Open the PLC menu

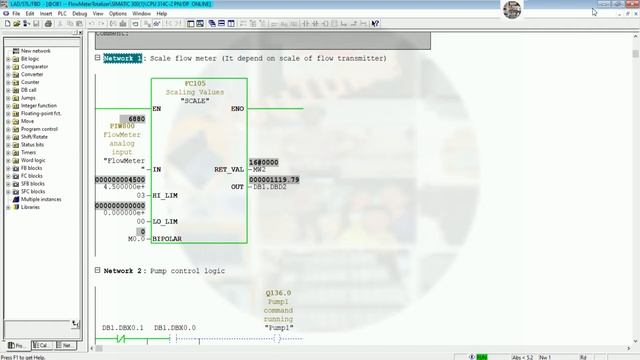tap(62, 13)
